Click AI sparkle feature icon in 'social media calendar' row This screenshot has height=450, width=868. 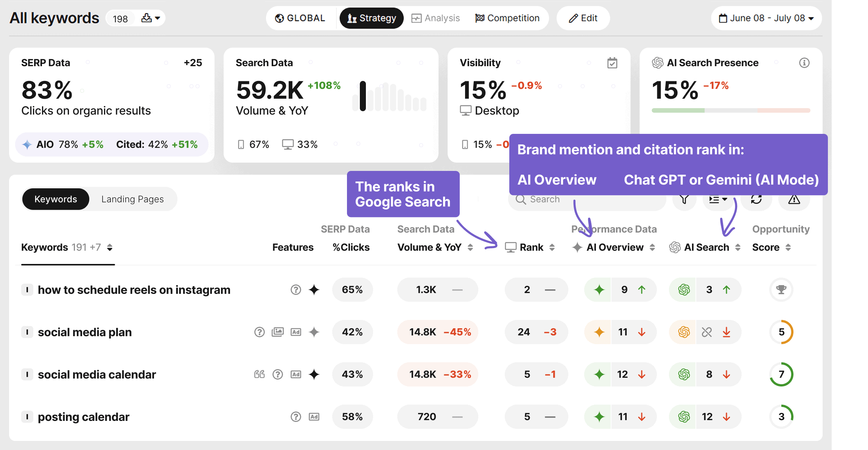pos(314,375)
